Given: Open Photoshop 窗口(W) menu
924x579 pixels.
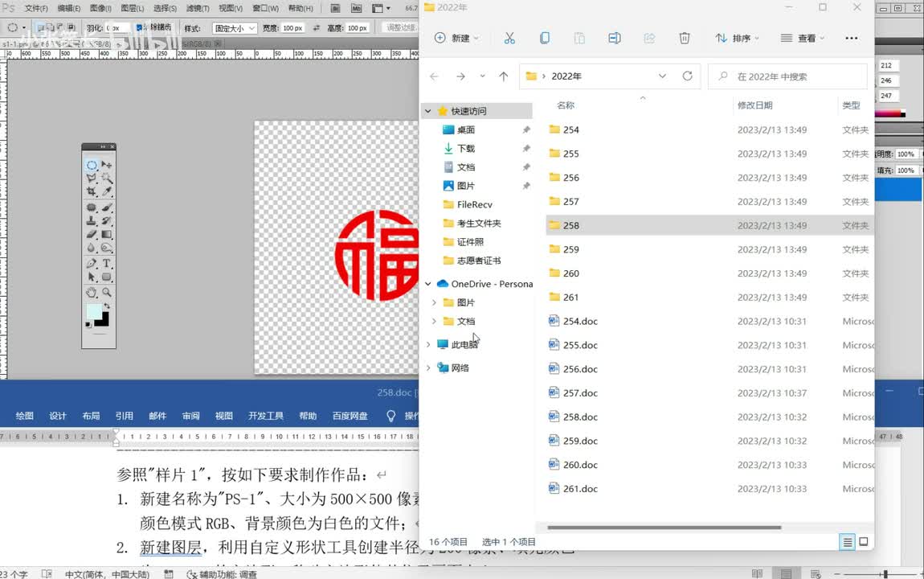Looking at the screenshot, I should pyautogui.click(x=265, y=8).
